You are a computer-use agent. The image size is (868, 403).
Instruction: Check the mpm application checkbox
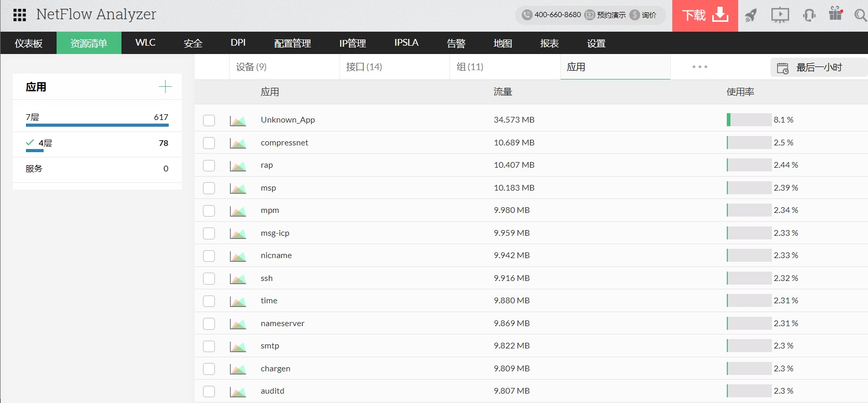(209, 211)
